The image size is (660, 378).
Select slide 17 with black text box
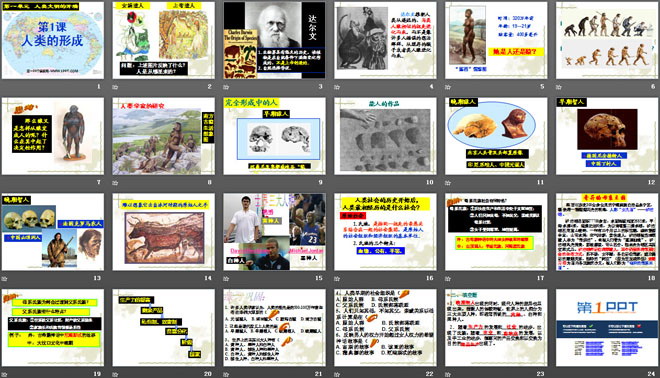click(x=496, y=232)
